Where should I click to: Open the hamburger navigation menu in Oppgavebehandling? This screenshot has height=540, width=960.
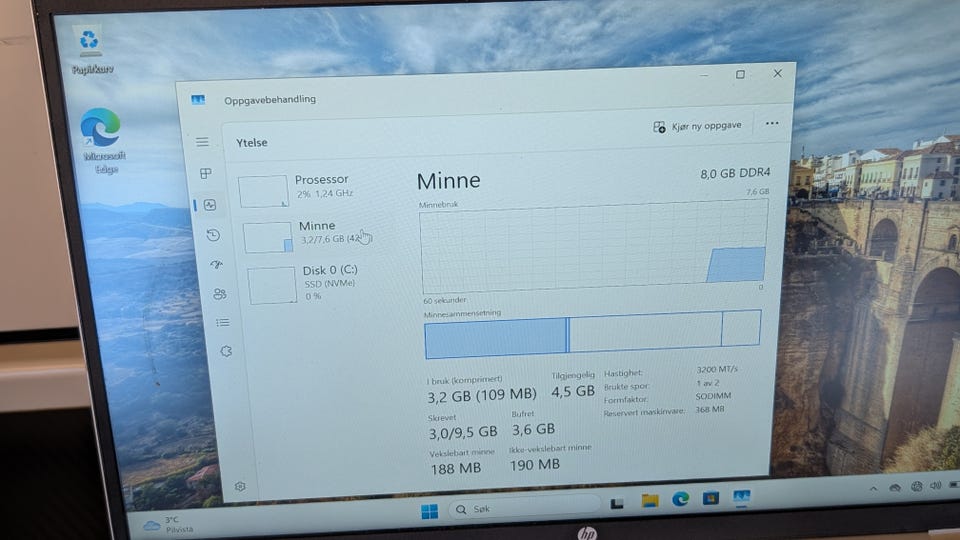click(202, 142)
